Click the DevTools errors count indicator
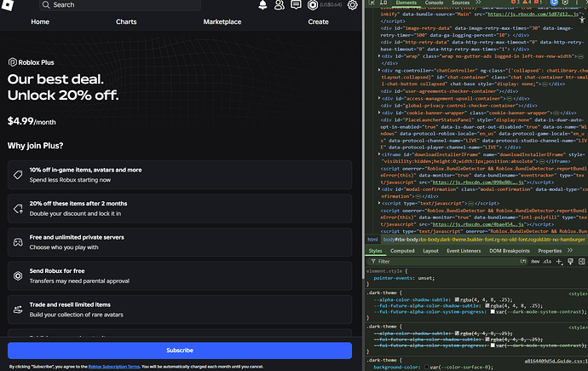 pos(516,3)
